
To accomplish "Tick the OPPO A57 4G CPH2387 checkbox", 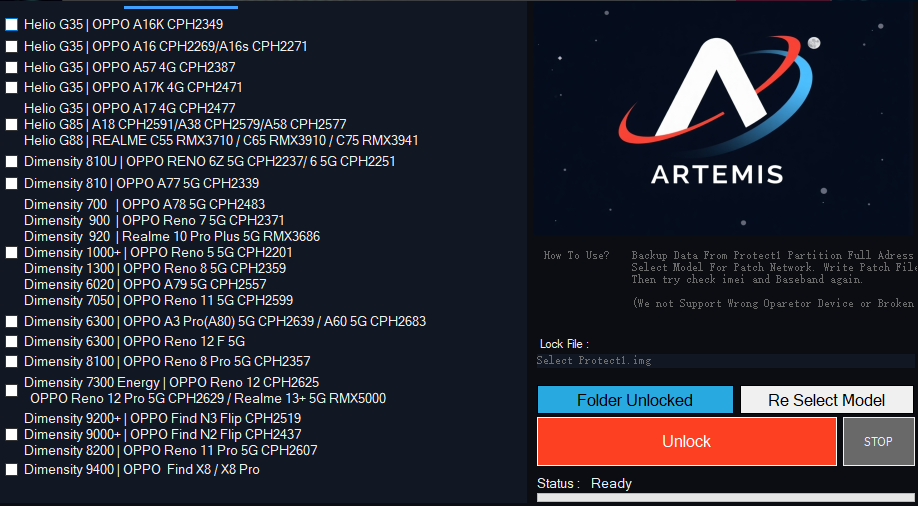I will [x=11, y=67].
